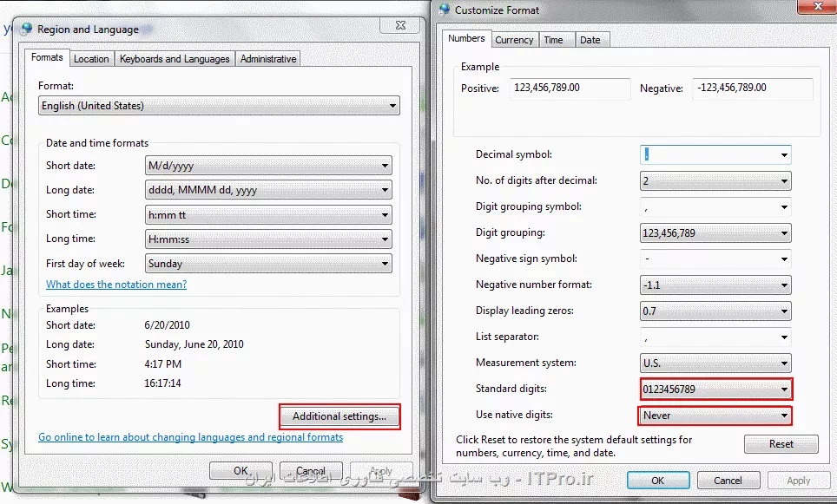This screenshot has width=837, height=504.
Task: Click the Reset button in Customize Format
Action: coord(781,444)
